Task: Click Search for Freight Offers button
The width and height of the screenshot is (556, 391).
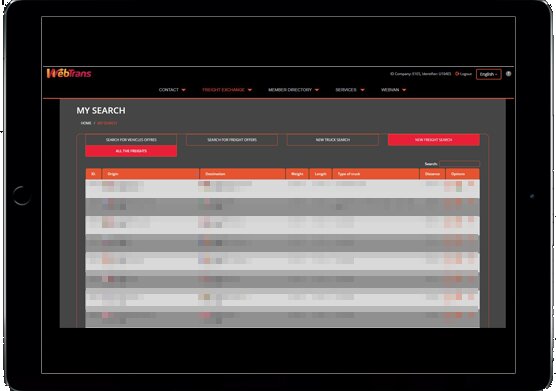Action: pyautogui.click(x=232, y=140)
